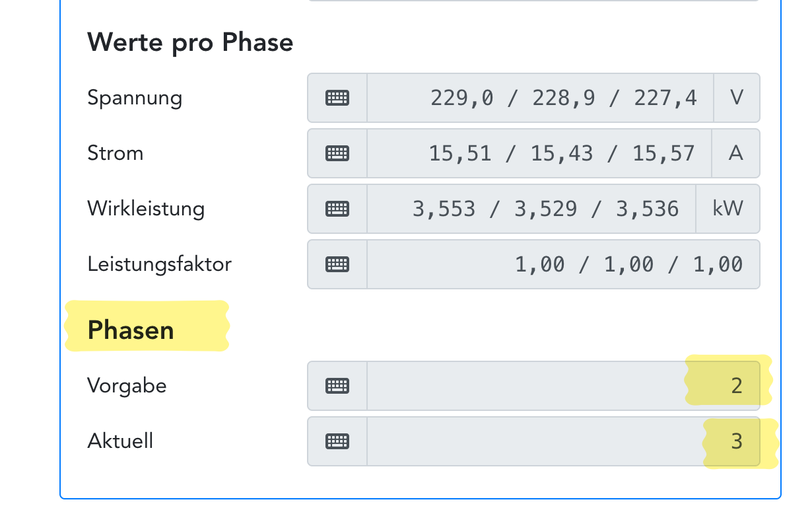Focus the Strom current values field
This screenshot has height=510, width=812.
tap(539, 153)
